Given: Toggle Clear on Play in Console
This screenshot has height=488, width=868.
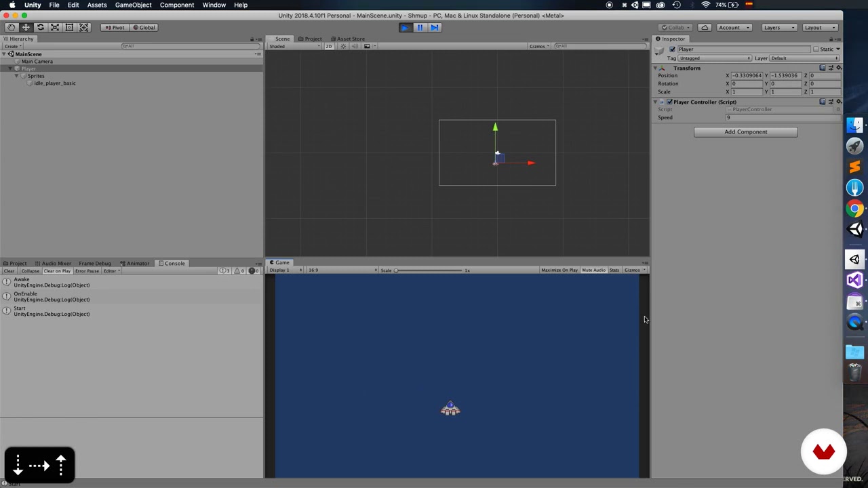Looking at the screenshot, I should click(57, 271).
